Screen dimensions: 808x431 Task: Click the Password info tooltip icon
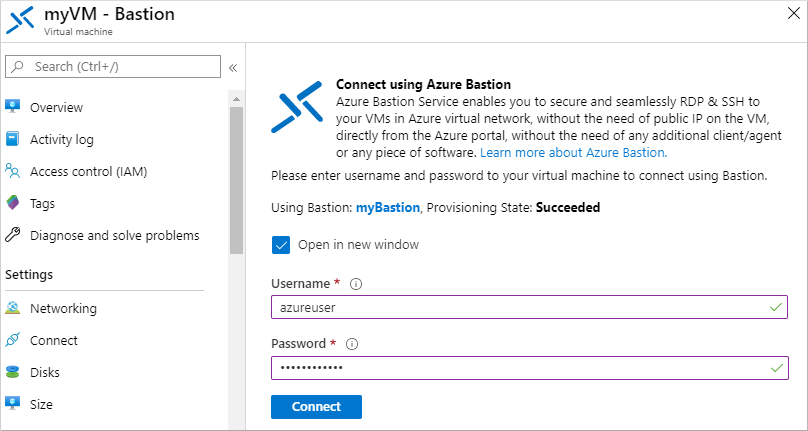352,344
